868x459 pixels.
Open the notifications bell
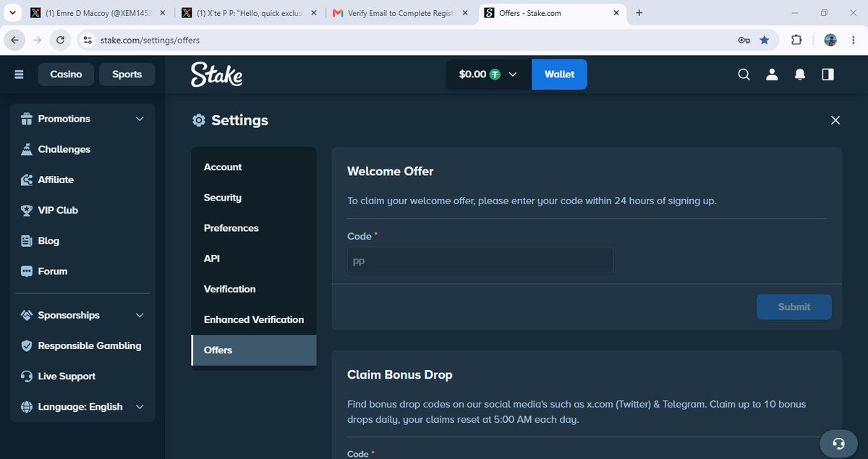pyautogui.click(x=800, y=75)
